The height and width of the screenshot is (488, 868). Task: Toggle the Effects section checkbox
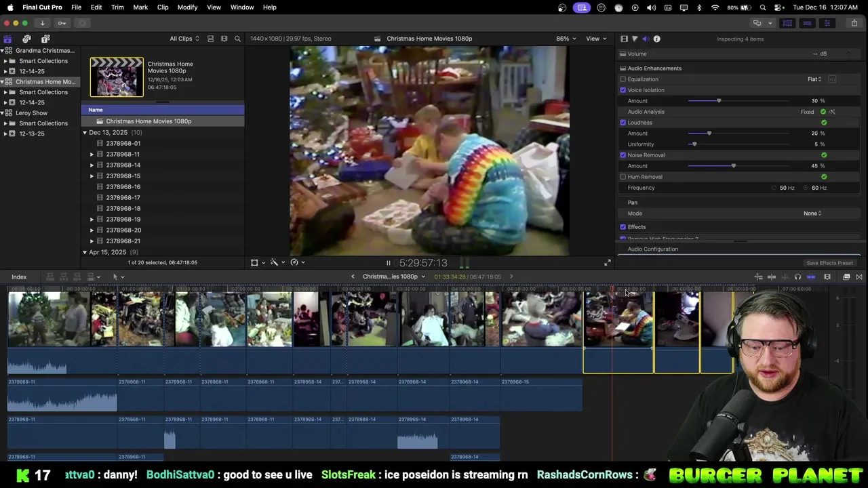click(623, 227)
